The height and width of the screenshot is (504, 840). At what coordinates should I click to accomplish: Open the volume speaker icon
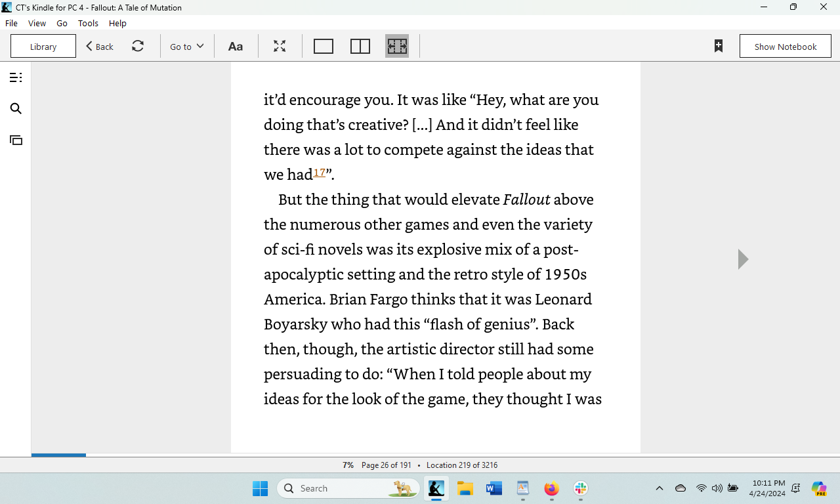(717, 488)
